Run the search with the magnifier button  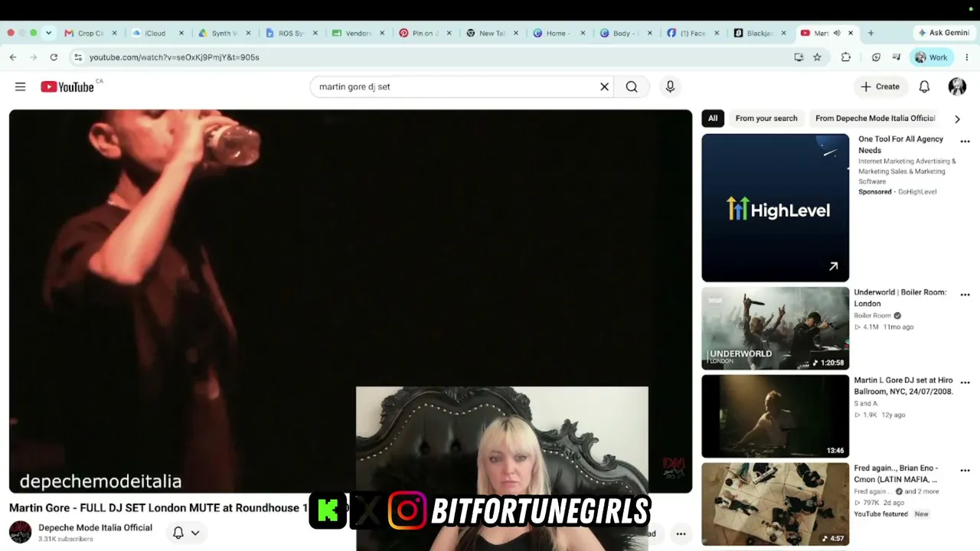point(632,87)
